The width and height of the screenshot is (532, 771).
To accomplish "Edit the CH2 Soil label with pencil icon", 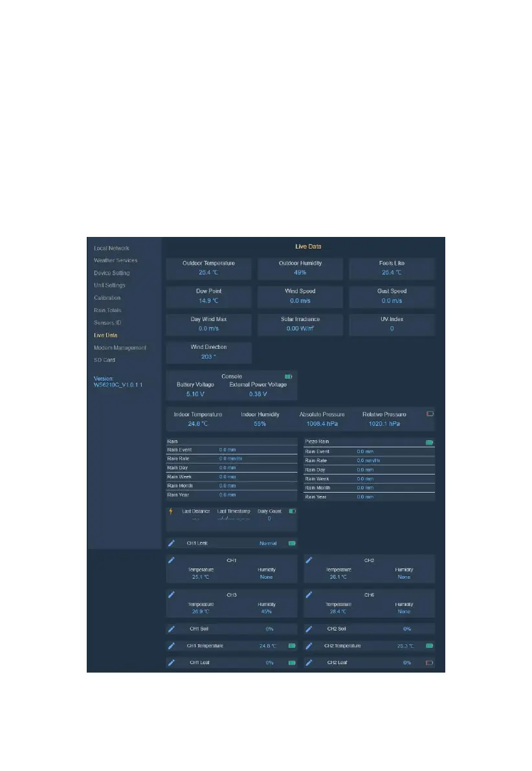I will 309,629.
